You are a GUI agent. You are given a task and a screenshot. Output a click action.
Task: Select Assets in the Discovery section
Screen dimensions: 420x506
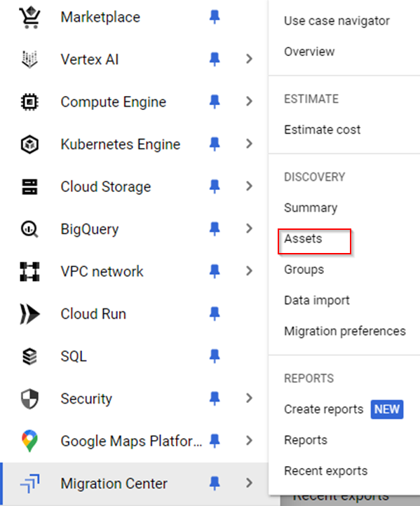pos(303,239)
